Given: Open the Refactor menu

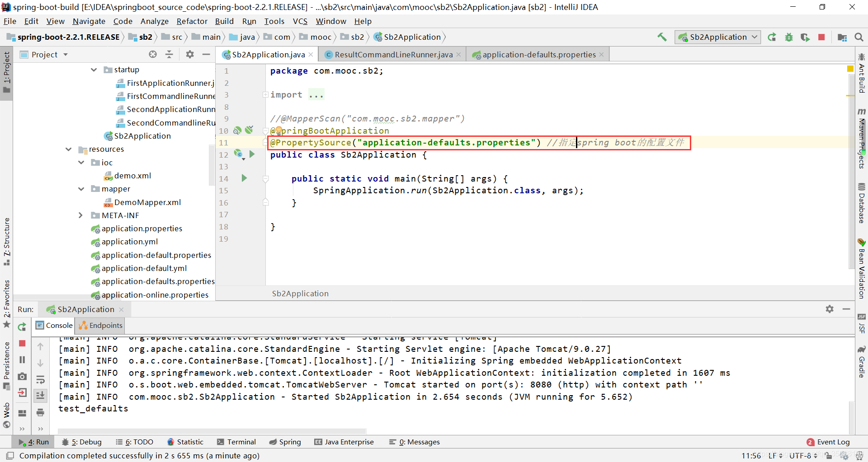Looking at the screenshot, I should point(192,21).
